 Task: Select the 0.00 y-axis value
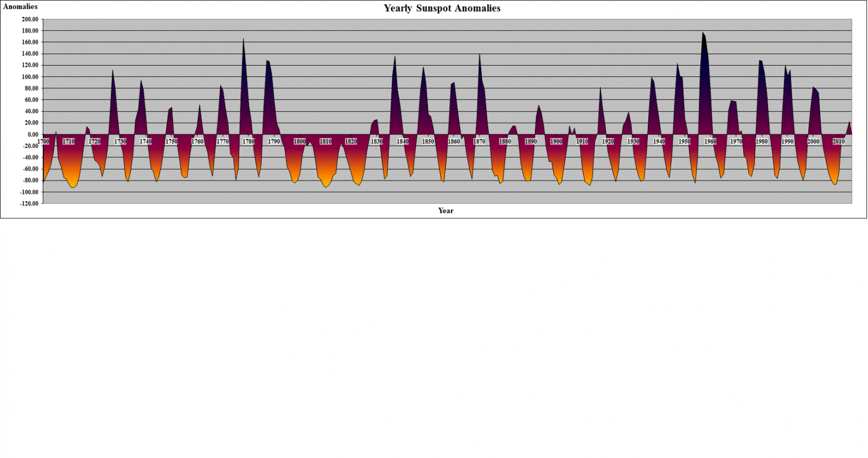click(33, 134)
